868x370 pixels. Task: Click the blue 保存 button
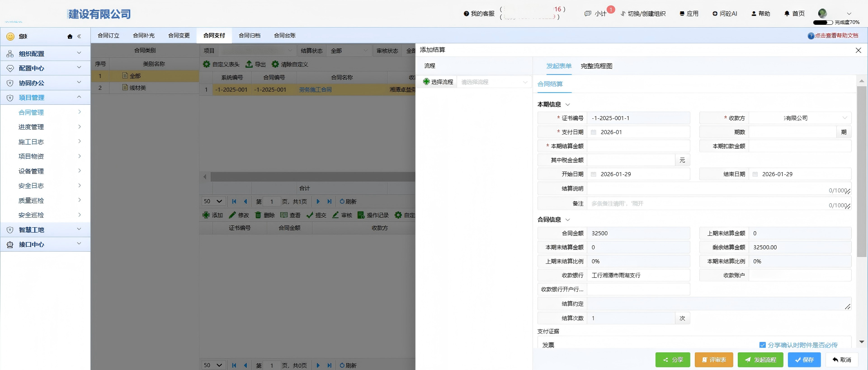[x=804, y=360]
